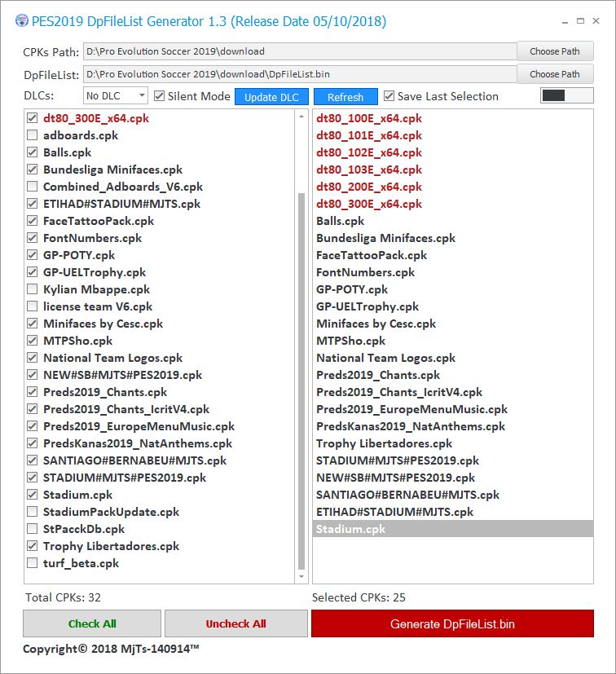Toggle the Silent Mode checkbox
The image size is (616, 674).
point(159,96)
